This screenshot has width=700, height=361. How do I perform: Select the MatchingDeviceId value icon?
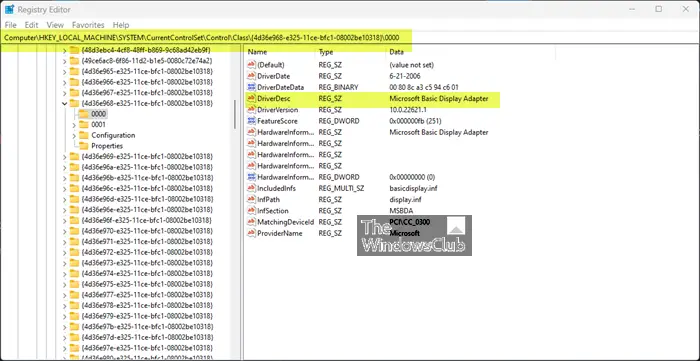pos(251,222)
